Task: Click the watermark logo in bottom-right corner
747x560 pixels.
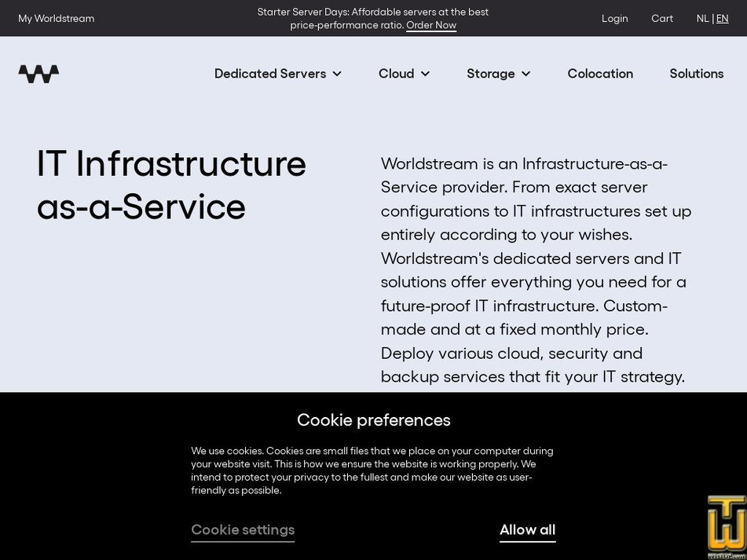Action: pyautogui.click(x=725, y=525)
